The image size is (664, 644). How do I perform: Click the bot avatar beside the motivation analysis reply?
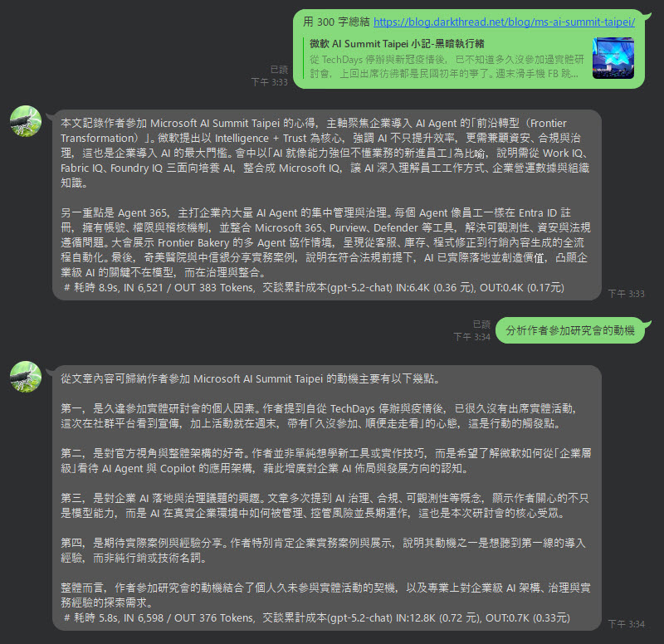point(26,377)
